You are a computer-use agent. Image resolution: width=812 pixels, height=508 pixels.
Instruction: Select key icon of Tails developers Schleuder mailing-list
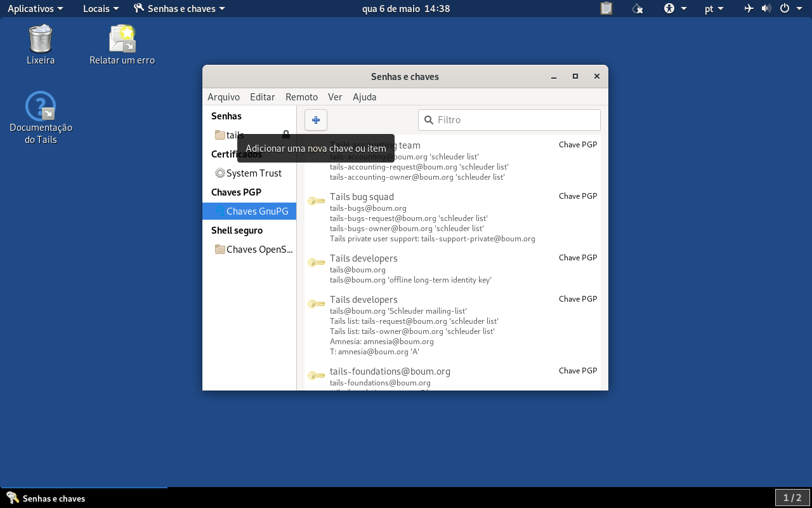click(x=317, y=304)
